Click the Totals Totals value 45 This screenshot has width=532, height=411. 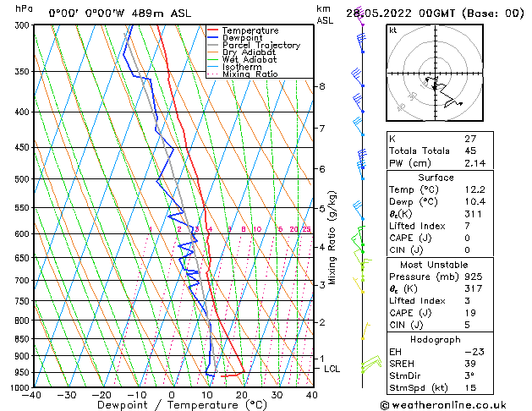(470, 151)
